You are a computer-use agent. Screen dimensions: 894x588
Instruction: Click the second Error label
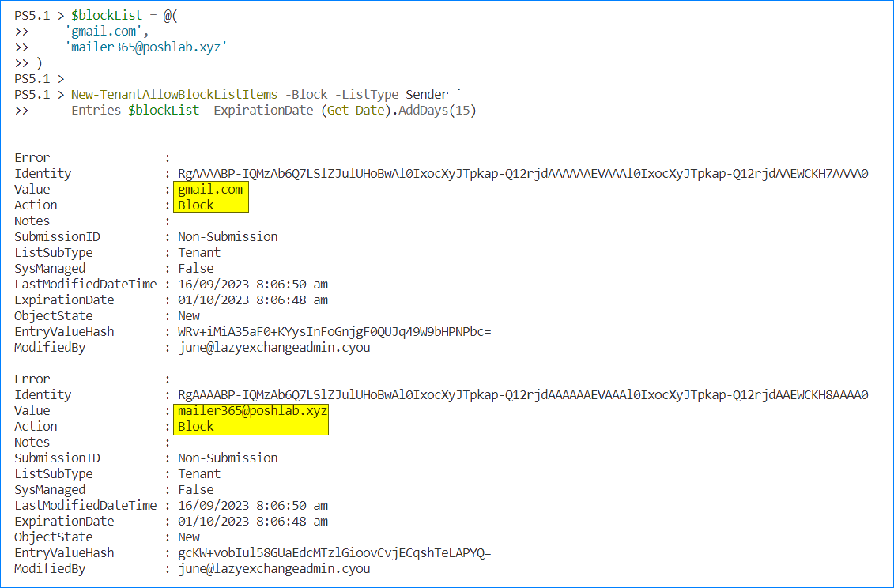click(32, 379)
